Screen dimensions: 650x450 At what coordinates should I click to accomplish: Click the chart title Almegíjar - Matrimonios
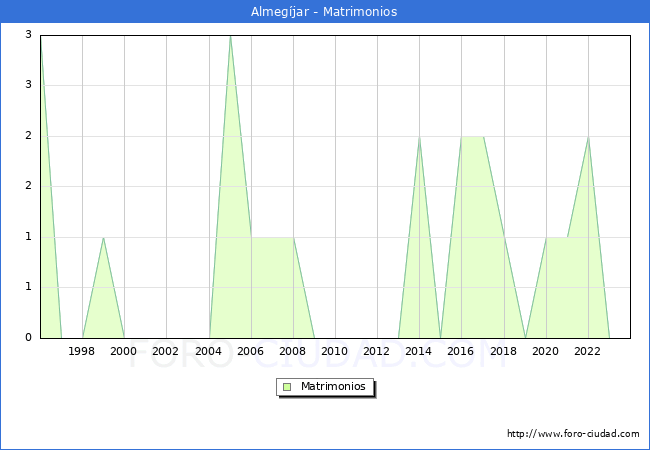tap(324, 12)
